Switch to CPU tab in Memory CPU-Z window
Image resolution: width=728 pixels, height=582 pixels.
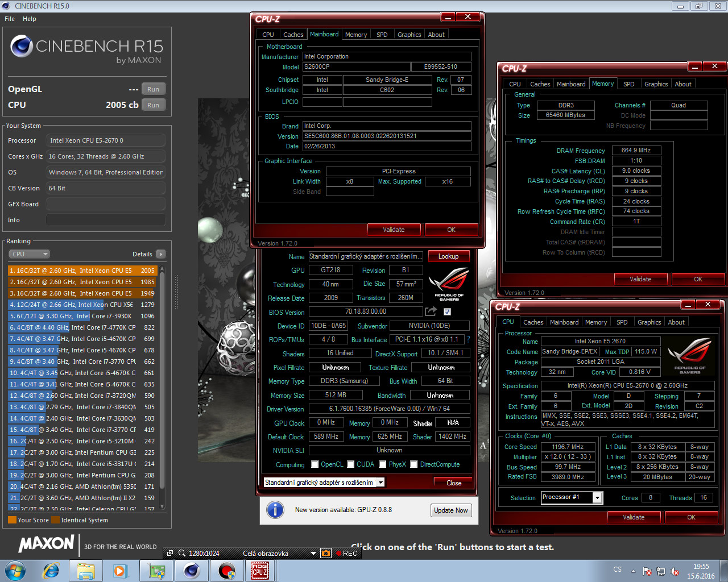(x=515, y=84)
